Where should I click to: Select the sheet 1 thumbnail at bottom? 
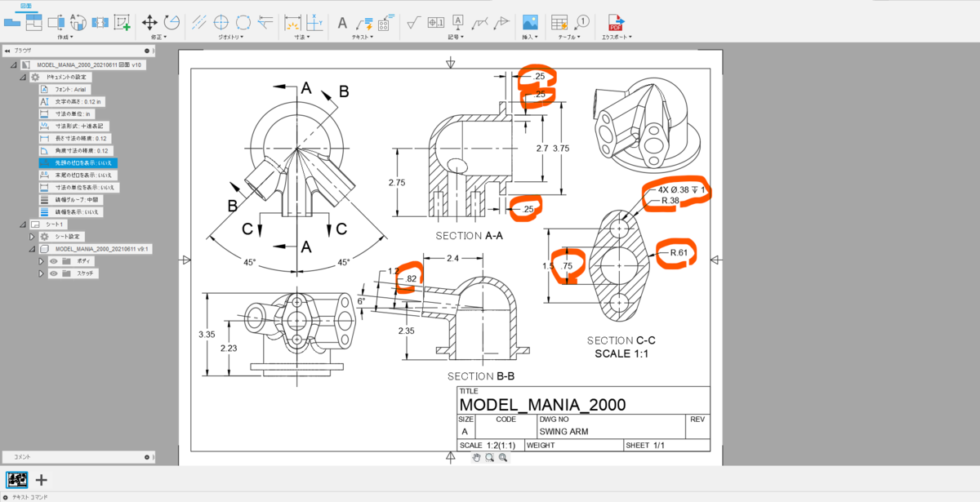pyautogui.click(x=17, y=479)
